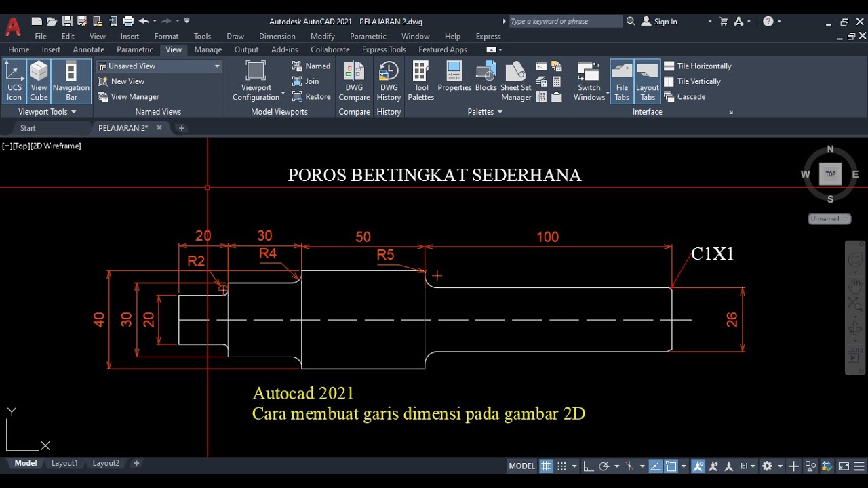Screen dimensions: 868x488
Task: Click the Save icon in quick access toolbar
Action: pyautogui.click(x=66, y=22)
